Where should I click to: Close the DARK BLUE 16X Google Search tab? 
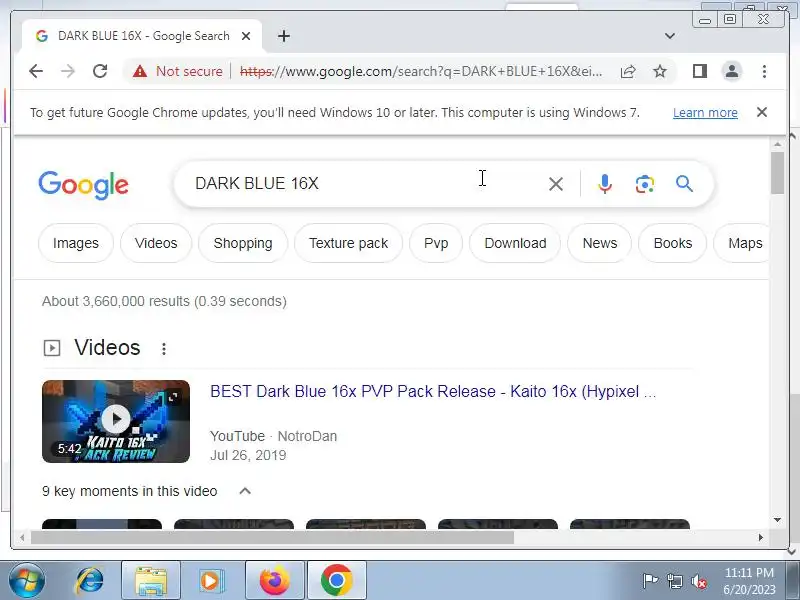pos(246,36)
